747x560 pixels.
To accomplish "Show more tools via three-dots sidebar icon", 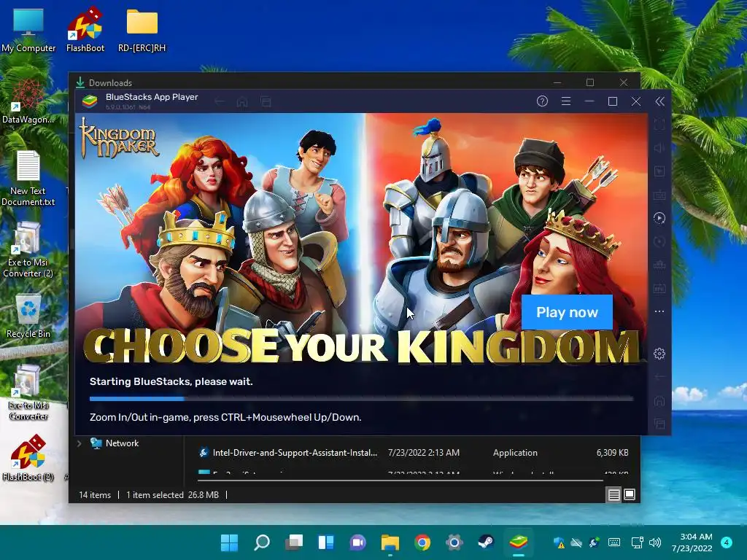I will click(x=659, y=311).
